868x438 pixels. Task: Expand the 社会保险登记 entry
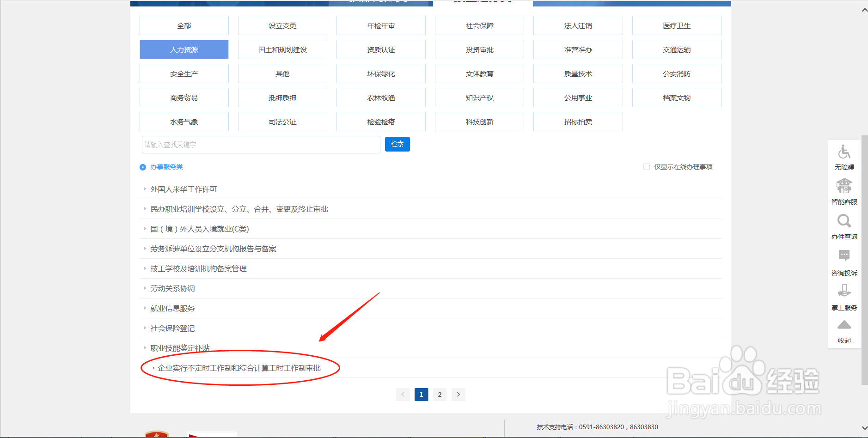tap(171, 328)
